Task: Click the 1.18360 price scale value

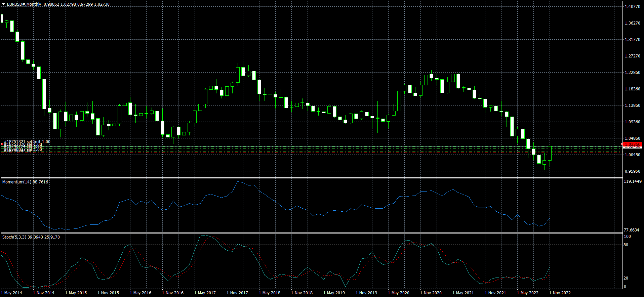Action: pyautogui.click(x=632, y=89)
